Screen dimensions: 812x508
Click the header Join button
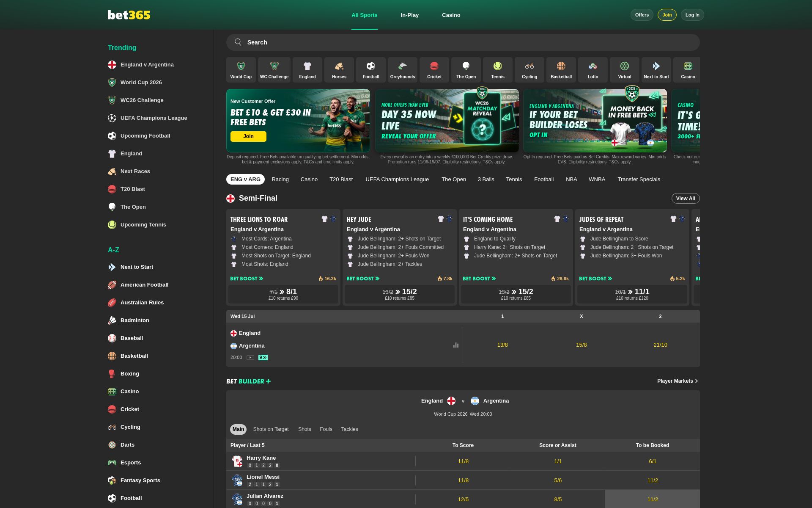(x=667, y=15)
